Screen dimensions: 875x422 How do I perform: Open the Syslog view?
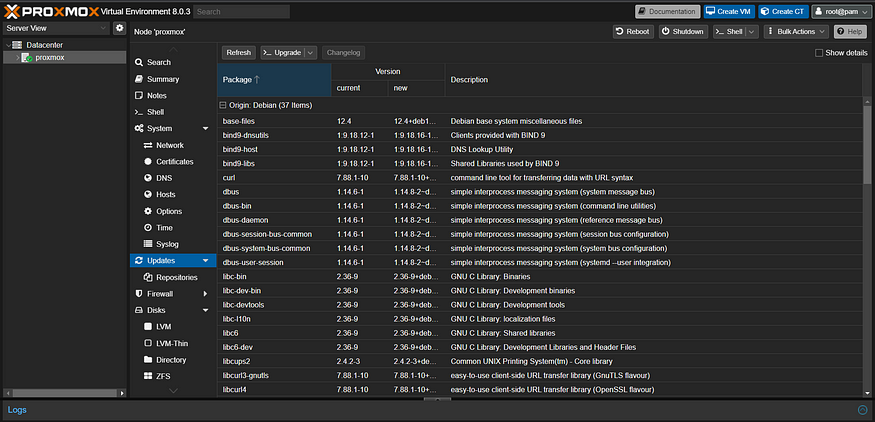point(167,244)
